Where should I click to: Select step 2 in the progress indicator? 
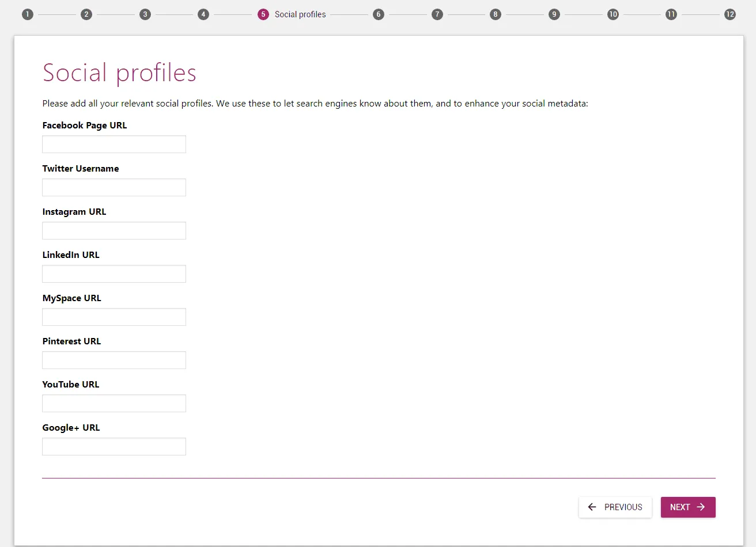coord(86,14)
